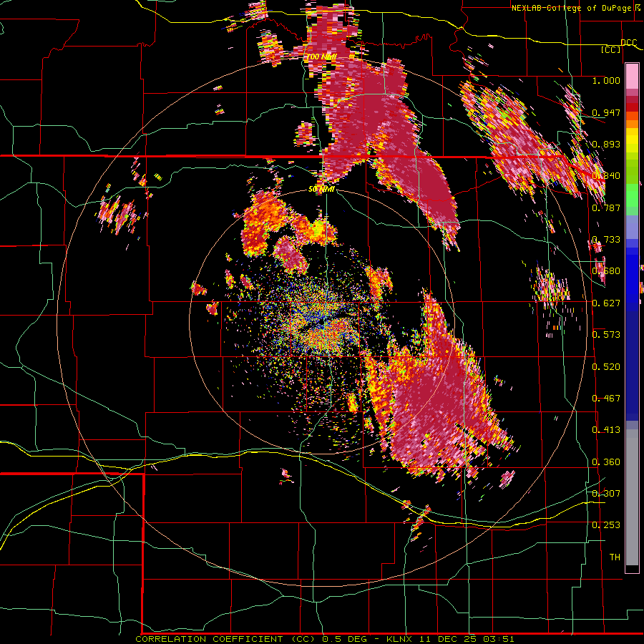Pick the gray low-value band on the color bar
644x644 pixels.
pyautogui.click(x=632, y=497)
